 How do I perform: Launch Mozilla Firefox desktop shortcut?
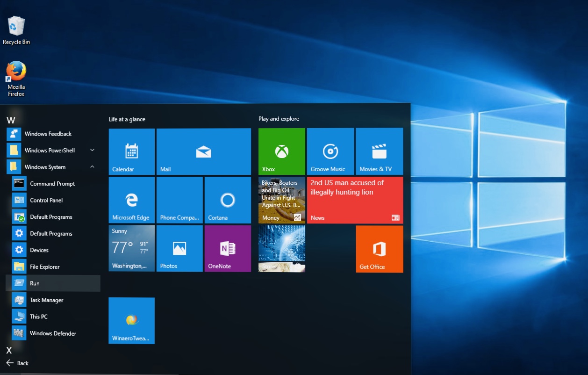pos(16,79)
